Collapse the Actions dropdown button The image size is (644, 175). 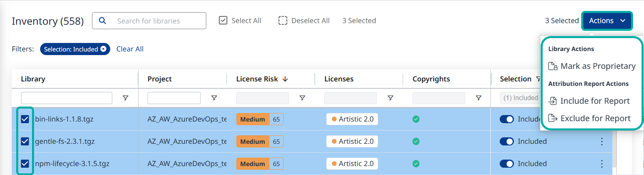607,21
